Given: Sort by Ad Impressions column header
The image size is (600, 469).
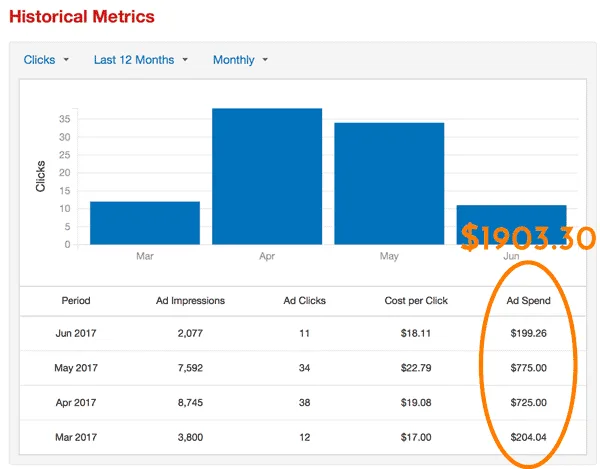Looking at the screenshot, I should (x=190, y=300).
